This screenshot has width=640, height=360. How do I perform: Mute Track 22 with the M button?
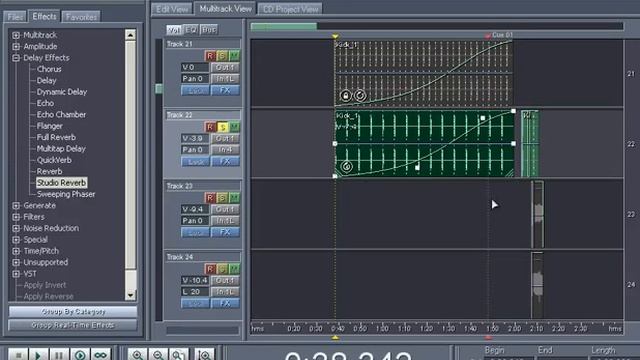pyautogui.click(x=234, y=127)
